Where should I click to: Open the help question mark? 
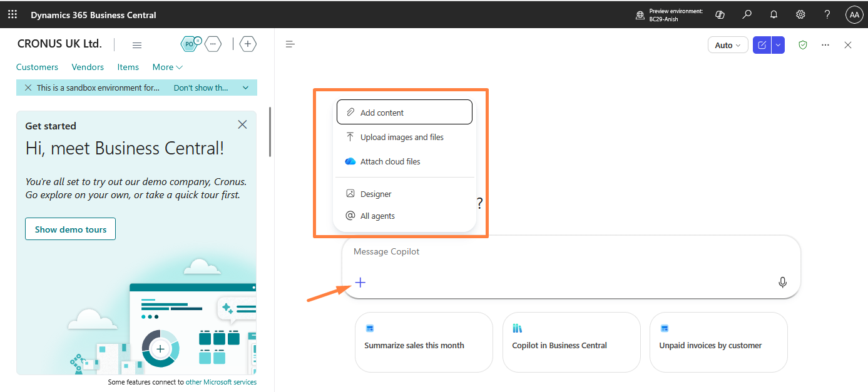[x=827, y=14]
